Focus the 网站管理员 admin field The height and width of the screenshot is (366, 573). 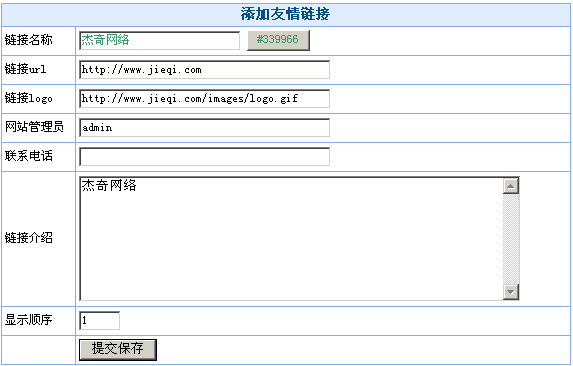click(205, 127)
